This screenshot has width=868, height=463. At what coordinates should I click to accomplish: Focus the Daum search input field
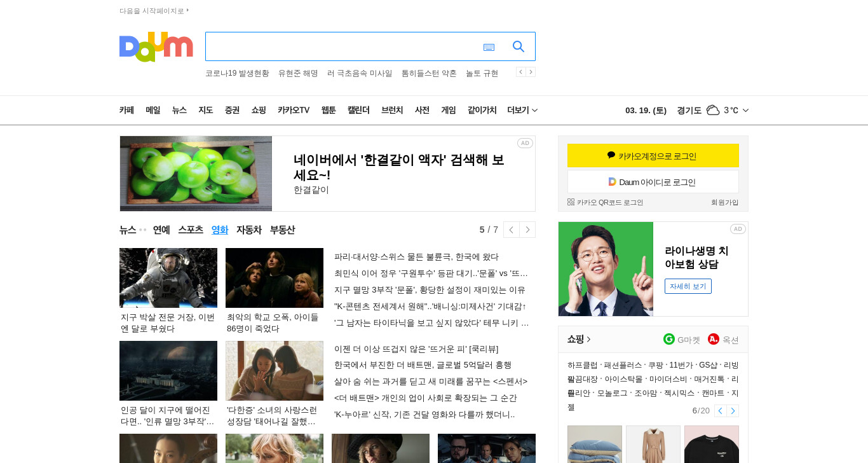pyautogui.click(x=343, y=46)
